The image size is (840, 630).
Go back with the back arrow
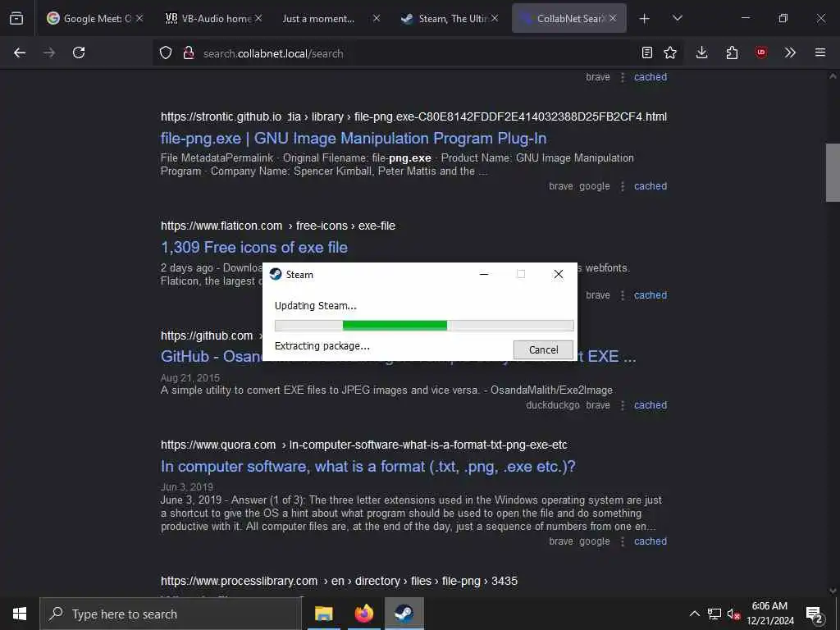[x=20, y=52]
